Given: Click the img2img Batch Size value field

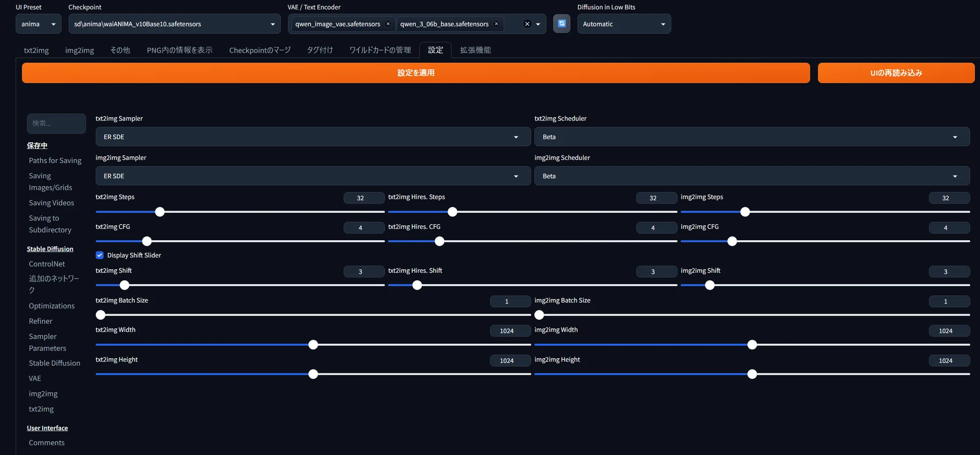Looking at the screenshot, I should (949, 301).
